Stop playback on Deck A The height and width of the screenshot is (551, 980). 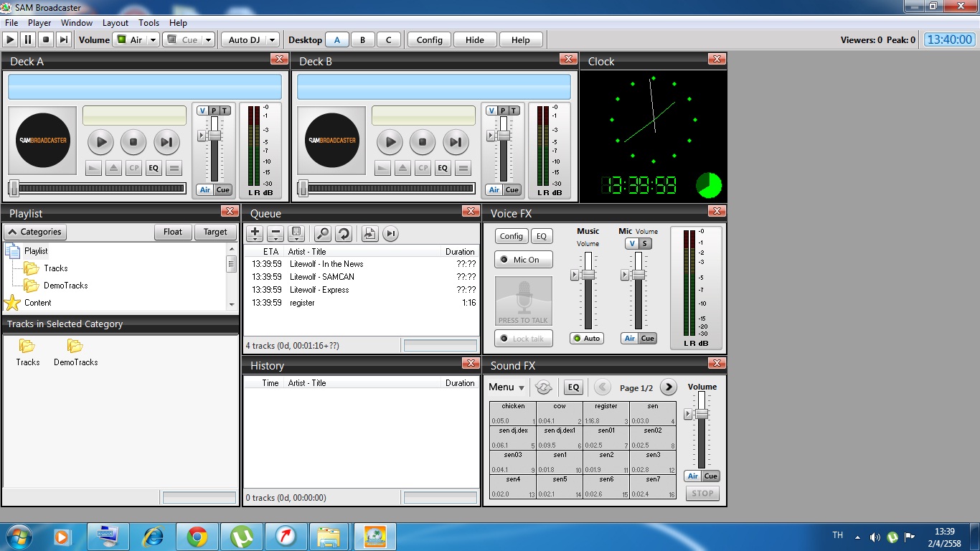tap(133, 142)
